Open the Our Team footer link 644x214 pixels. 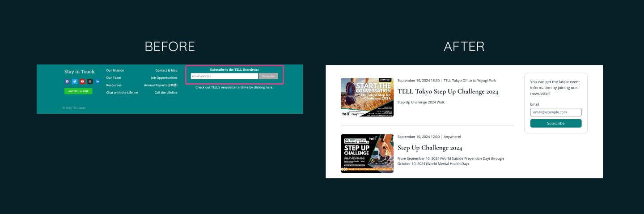tap(114, 77)
